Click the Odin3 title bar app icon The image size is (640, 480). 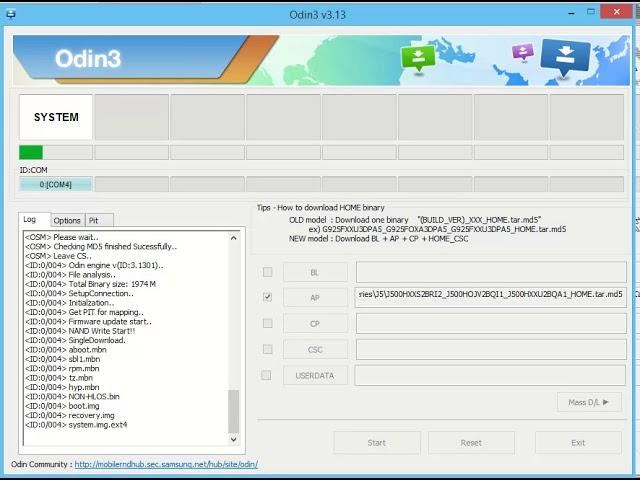[11, 14]
